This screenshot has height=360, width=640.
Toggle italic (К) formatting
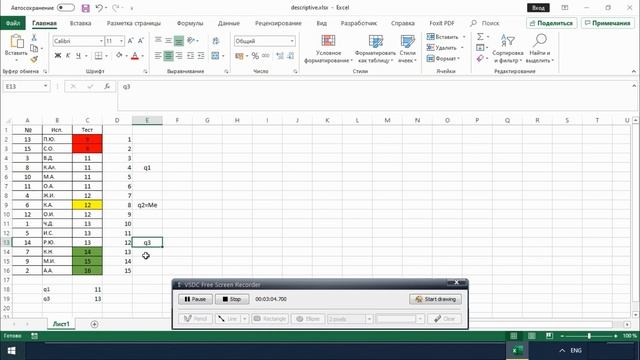point(68,56)
